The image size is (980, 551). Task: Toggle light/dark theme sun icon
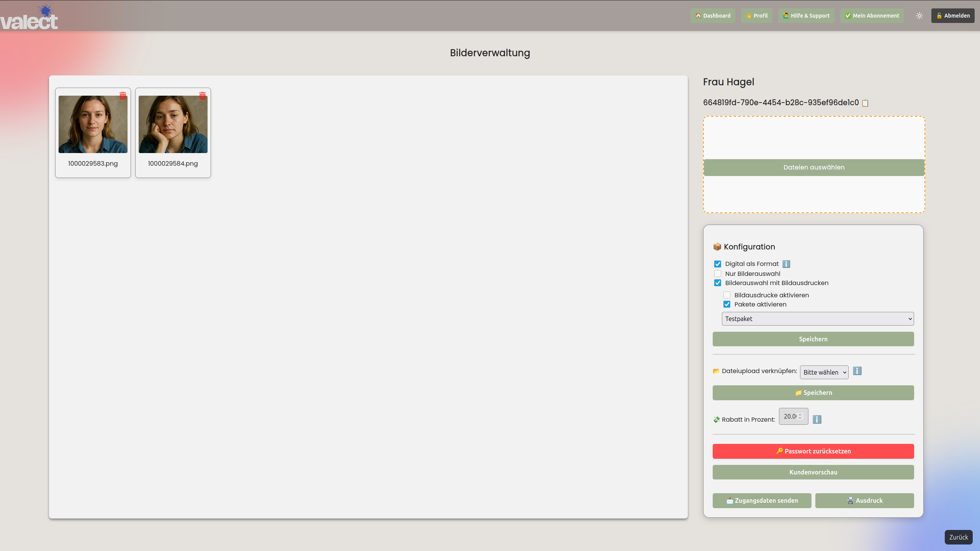click(x=919, y=16)
